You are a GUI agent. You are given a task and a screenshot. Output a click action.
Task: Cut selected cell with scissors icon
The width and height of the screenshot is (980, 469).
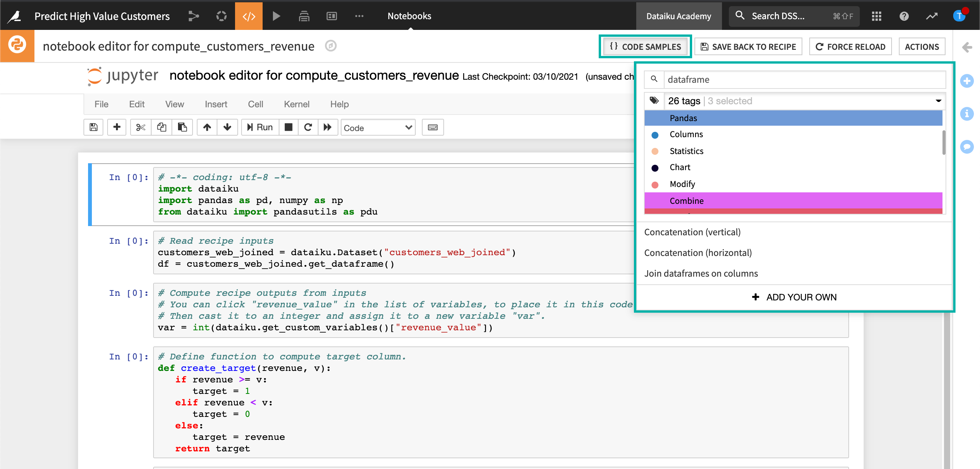[140, 128]
